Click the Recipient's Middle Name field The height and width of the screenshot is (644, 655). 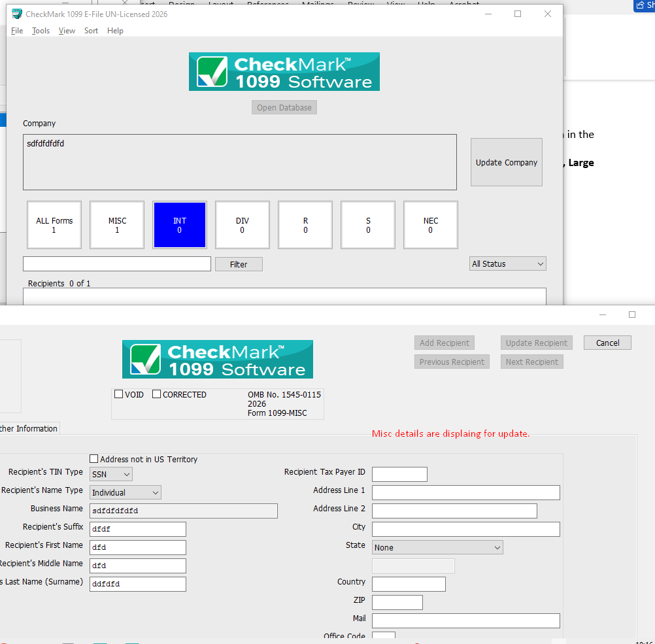click(x=138, y=566)
